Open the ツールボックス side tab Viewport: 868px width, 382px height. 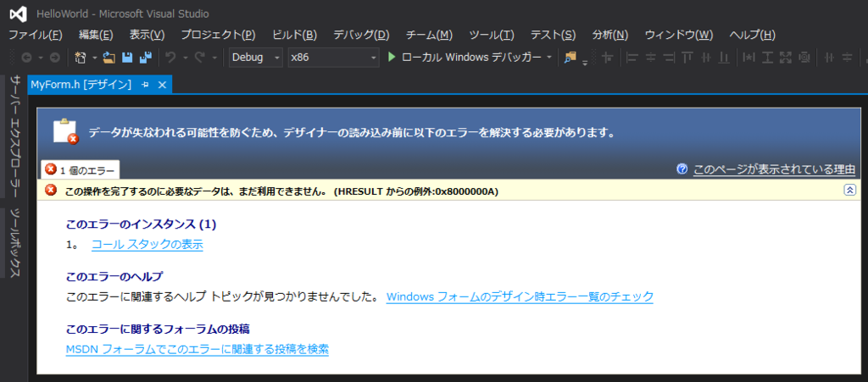pyautogui.click(x=15, y=244)
